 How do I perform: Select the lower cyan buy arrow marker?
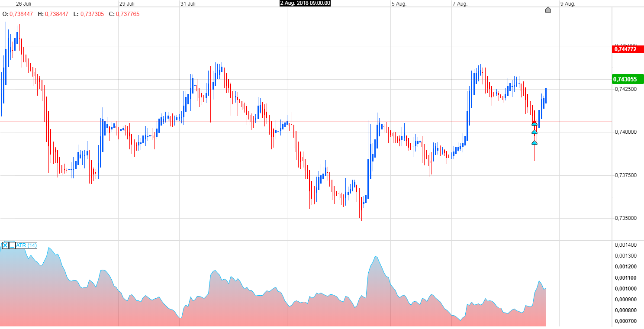point(535,142)
